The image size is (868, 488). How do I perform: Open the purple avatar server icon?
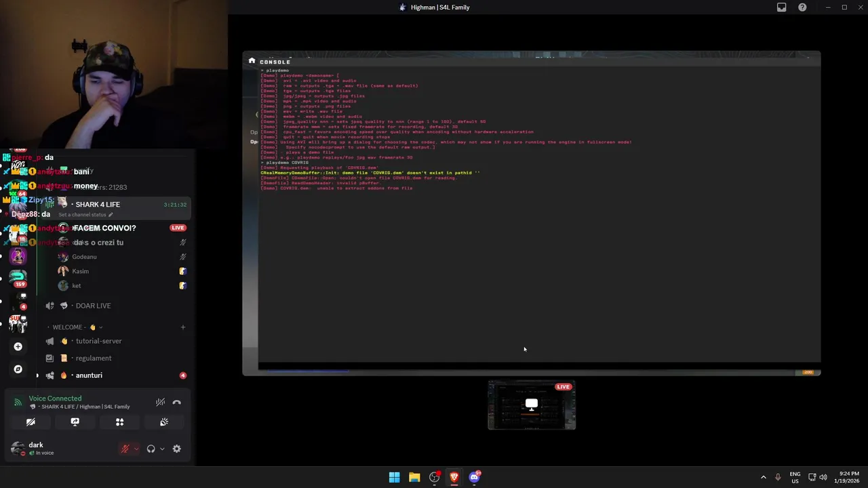(18, 256)
